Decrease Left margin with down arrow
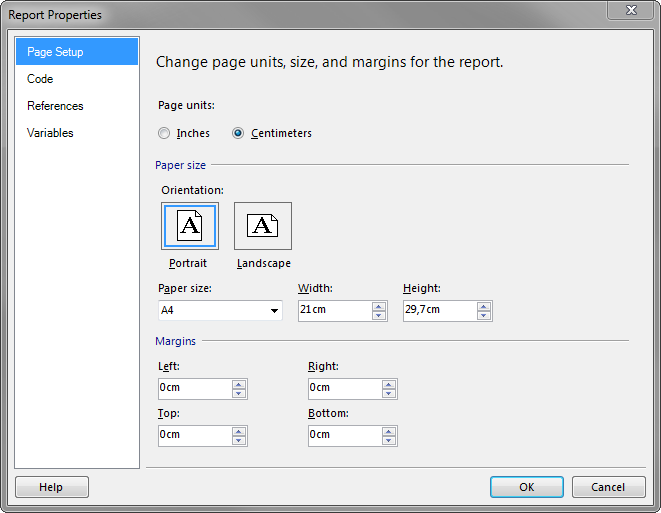This screenshot has height=513, width=661. 239,393
